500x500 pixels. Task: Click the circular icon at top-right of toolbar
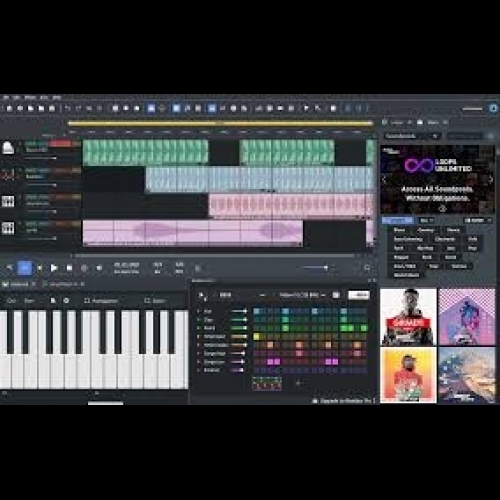(493, 108)
